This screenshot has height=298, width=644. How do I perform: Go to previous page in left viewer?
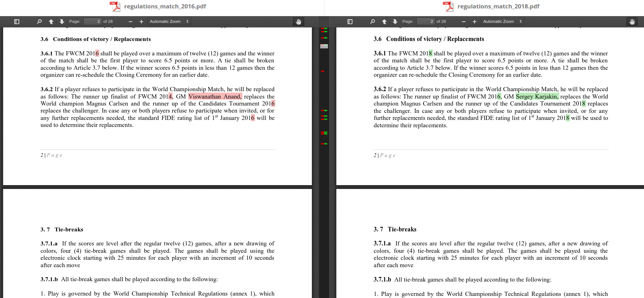pyautogui.click(x=51, y=22)
